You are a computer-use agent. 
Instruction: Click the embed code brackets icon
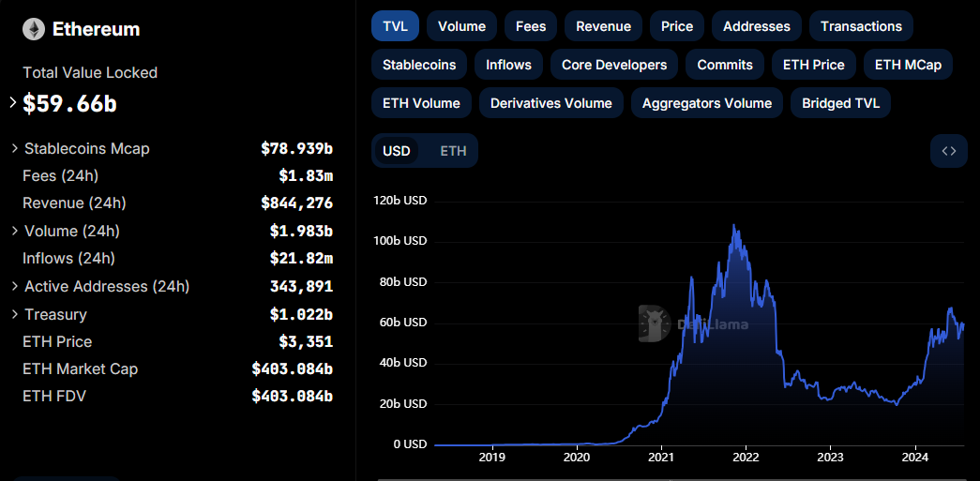pyautogui.click(x=948, y=151)
